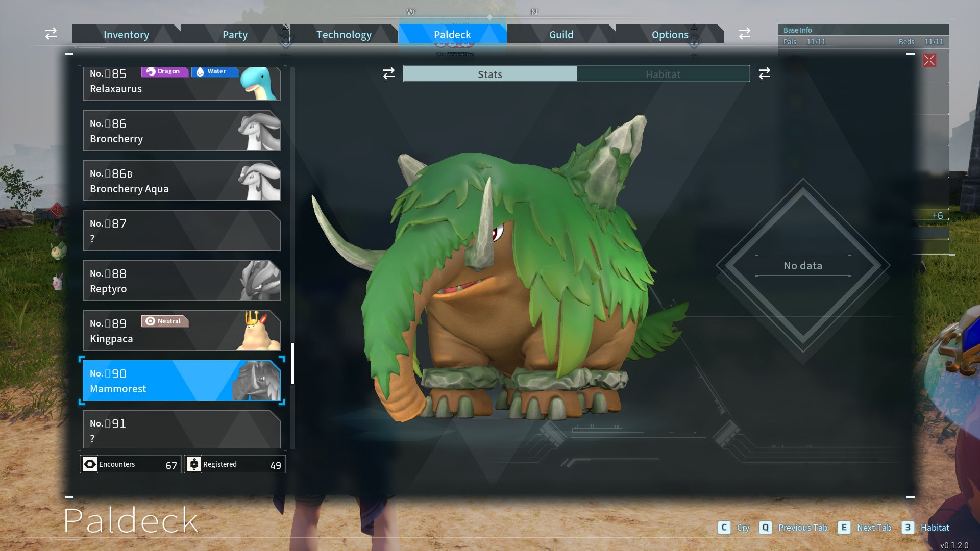Select Broncherry Aqua entry No.086B
Viewport: 980px width, 551px height.
pos(182,181)
